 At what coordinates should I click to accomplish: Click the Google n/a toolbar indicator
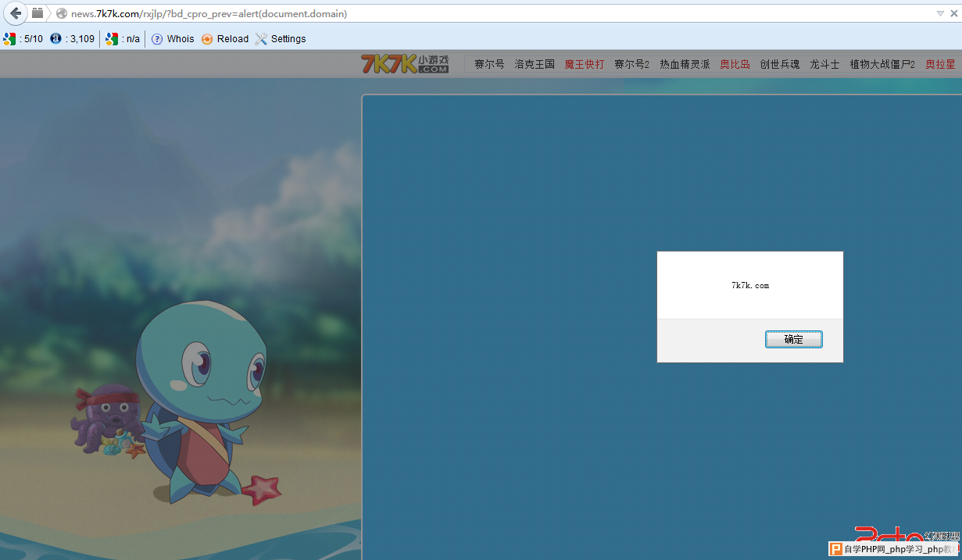(x=123, y=38)
